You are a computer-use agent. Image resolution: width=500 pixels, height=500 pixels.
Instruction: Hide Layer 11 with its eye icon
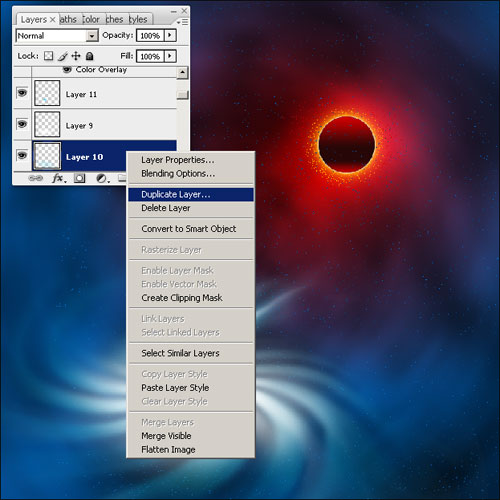tap(22, 92)
